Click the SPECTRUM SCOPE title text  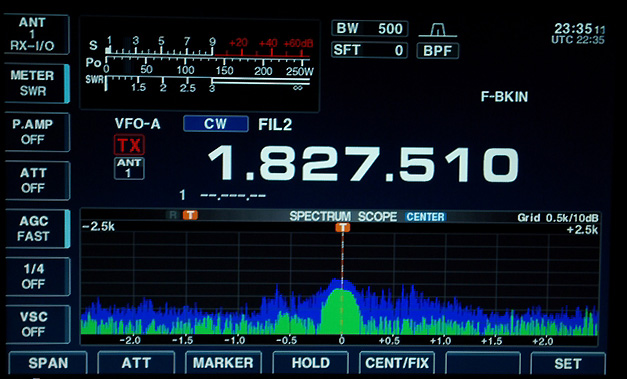[343, 217]
